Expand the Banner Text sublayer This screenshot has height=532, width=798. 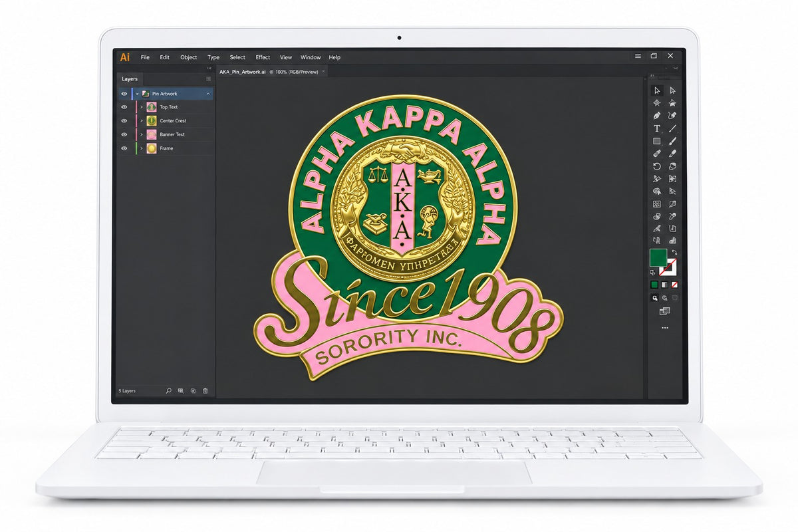(x=142, y=134)
